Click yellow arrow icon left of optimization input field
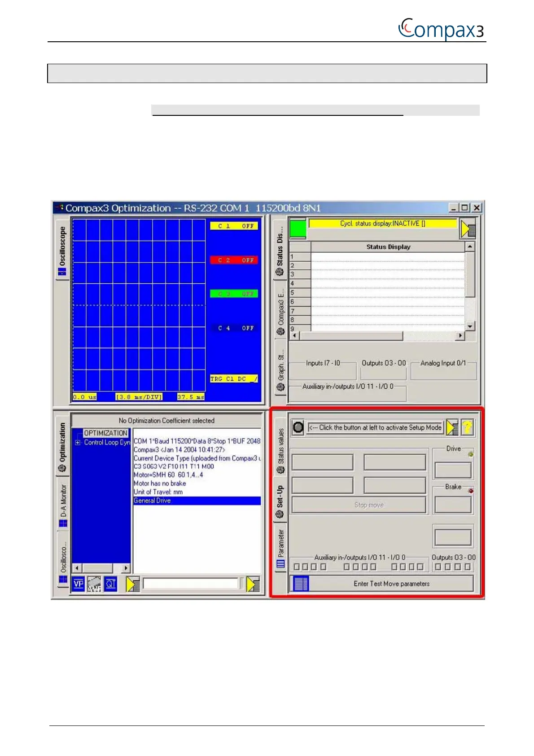This screenshot has width=534, height=756. click(x=133, y=584)
